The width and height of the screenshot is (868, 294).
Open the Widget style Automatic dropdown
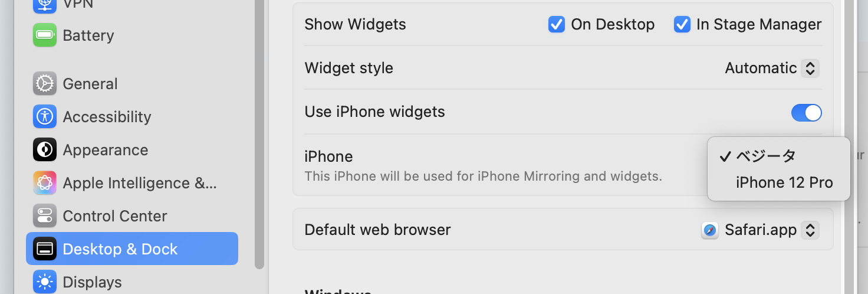click(772, 68)
